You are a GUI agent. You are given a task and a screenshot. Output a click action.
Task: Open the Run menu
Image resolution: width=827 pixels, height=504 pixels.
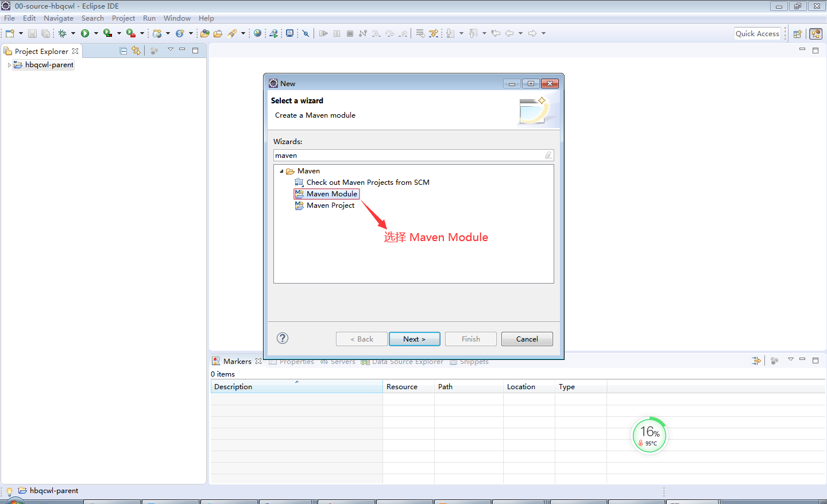tap(149, 18)
